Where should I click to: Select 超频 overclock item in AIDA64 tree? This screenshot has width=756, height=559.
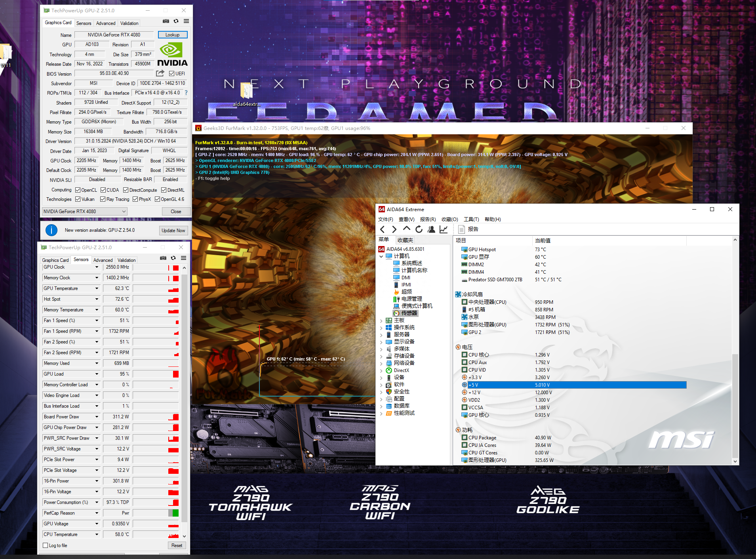point(403,292)
